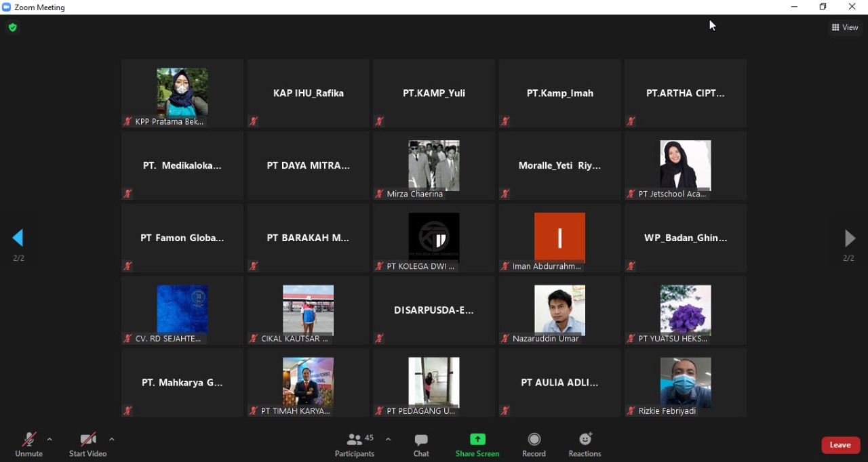Viewport: 868px width, 462px height.
Task: Start recording the meeting
Action: coord(534,445)
